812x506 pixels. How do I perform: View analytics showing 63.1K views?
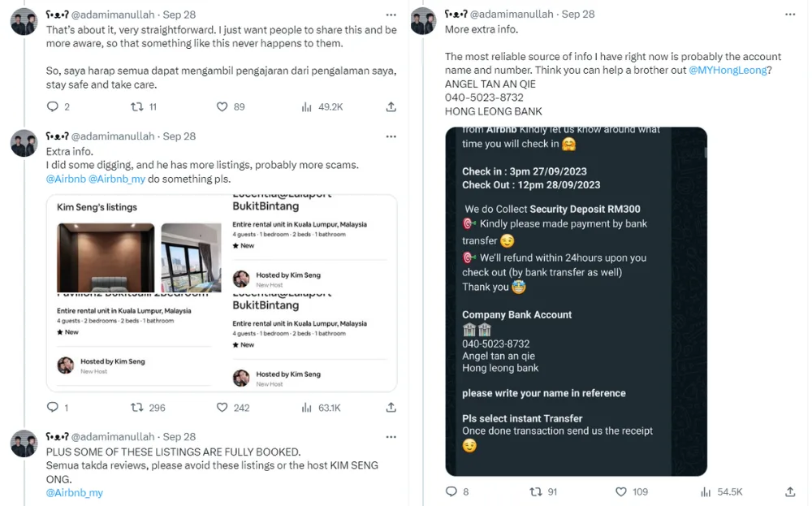[308, 408]
